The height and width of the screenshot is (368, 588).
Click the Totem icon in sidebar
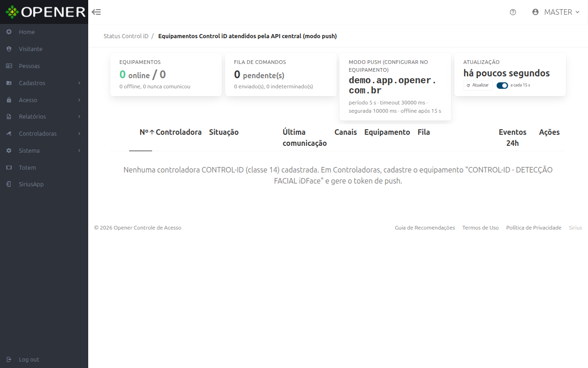coord(9,167)
